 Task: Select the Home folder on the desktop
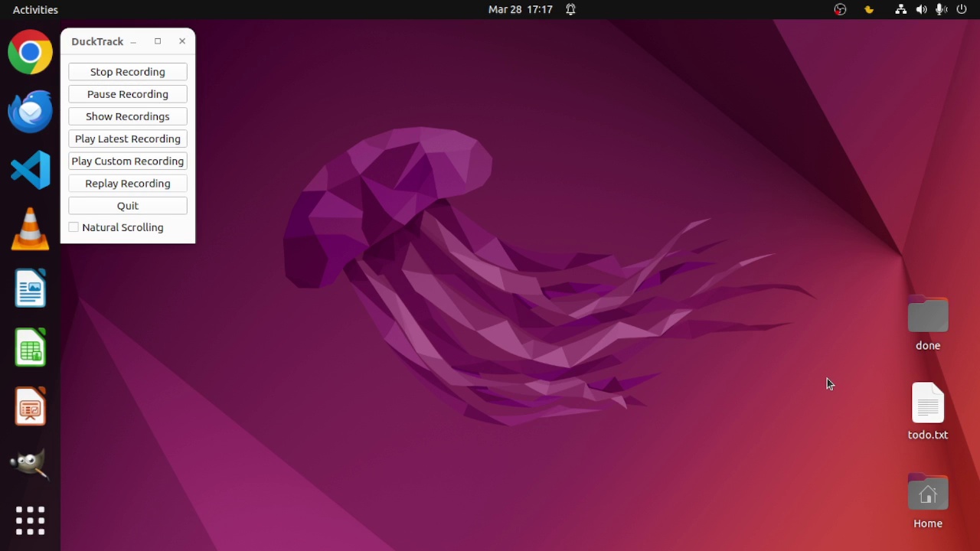point(928,500)
